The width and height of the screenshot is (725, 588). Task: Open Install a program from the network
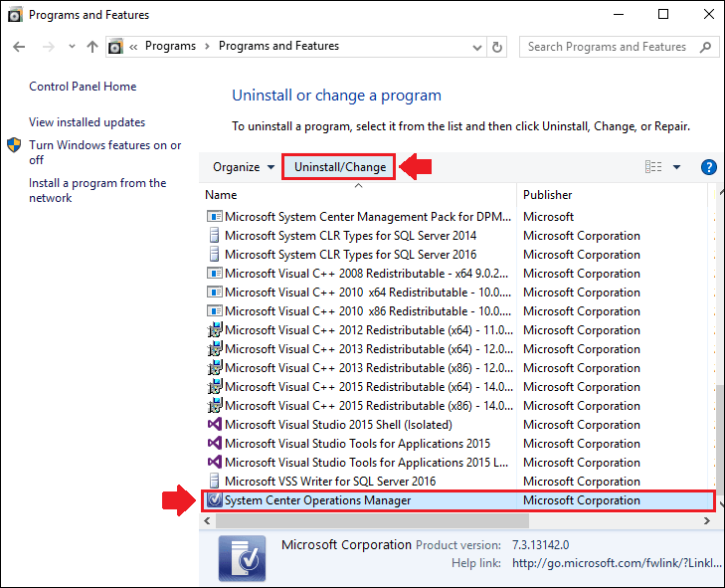point(97,190)
